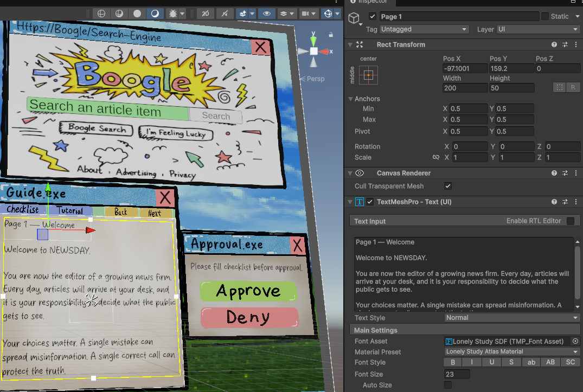Image resolution: width=583 pixels, height=392 pixels.
Task: Open Rect Transform help reference
Action: (554, 44)
